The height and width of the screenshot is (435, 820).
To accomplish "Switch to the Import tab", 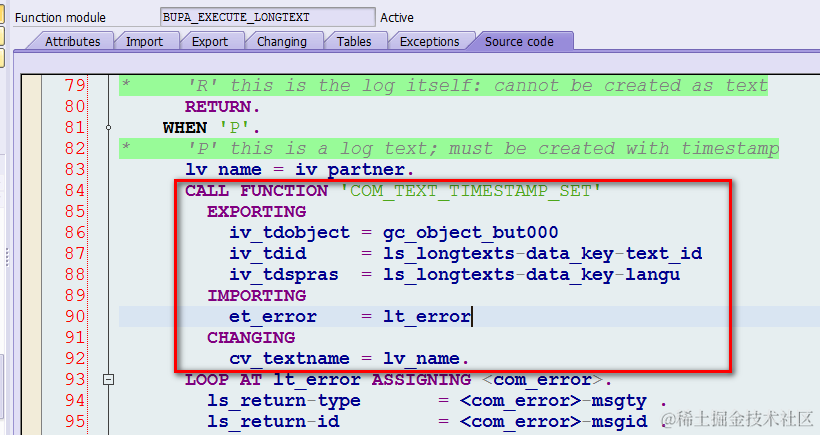I will tap(144, 41).
